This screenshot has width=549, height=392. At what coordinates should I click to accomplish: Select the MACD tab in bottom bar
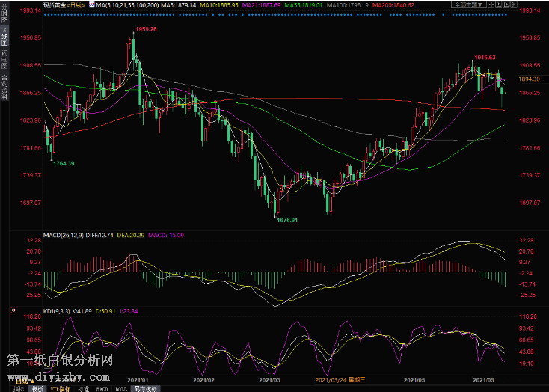(102, 388)
